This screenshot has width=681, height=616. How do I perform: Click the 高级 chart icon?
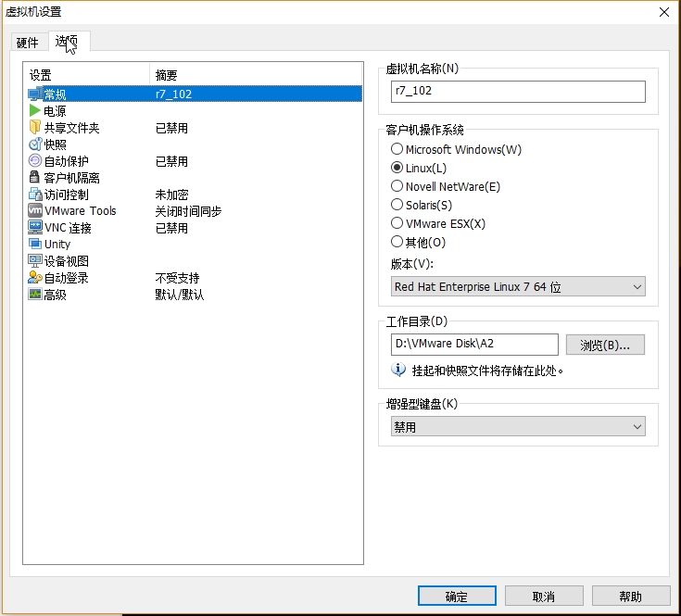pyautogui.click(x=35, y=294)
